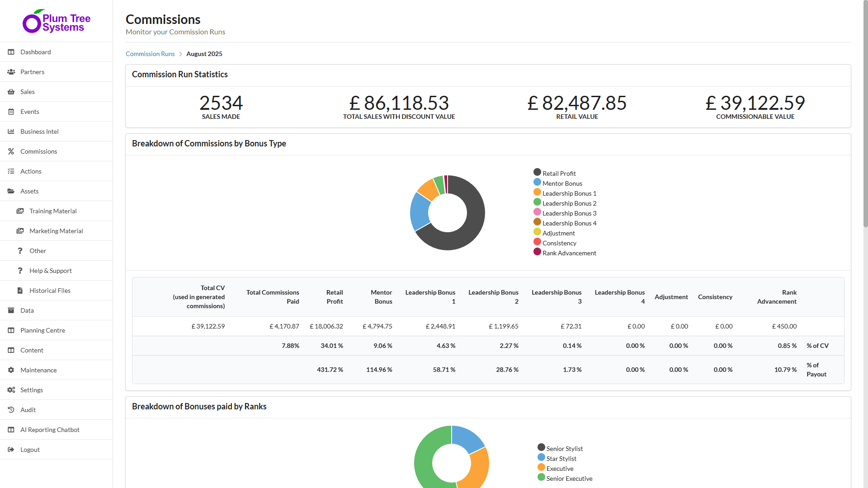The height and width of the screenshot is (488, 868).
Task: Toggle Senior Stylist in the ranks legend
Action: point(564,448)
